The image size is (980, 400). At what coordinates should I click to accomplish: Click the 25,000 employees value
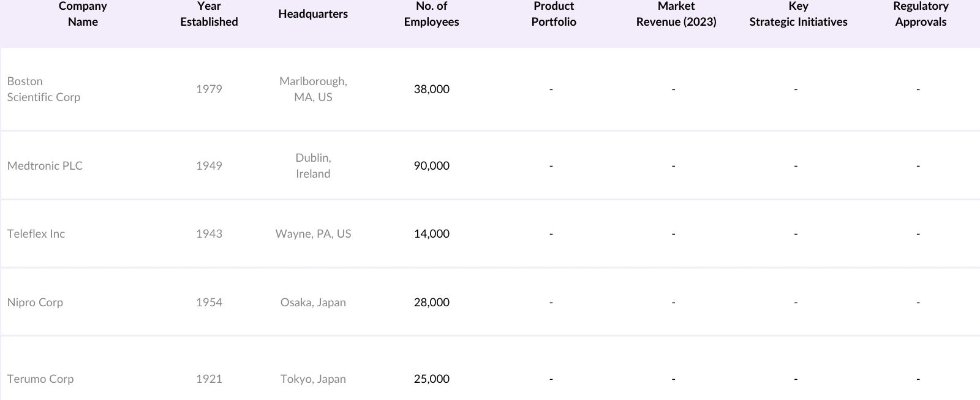coord(431,379)
